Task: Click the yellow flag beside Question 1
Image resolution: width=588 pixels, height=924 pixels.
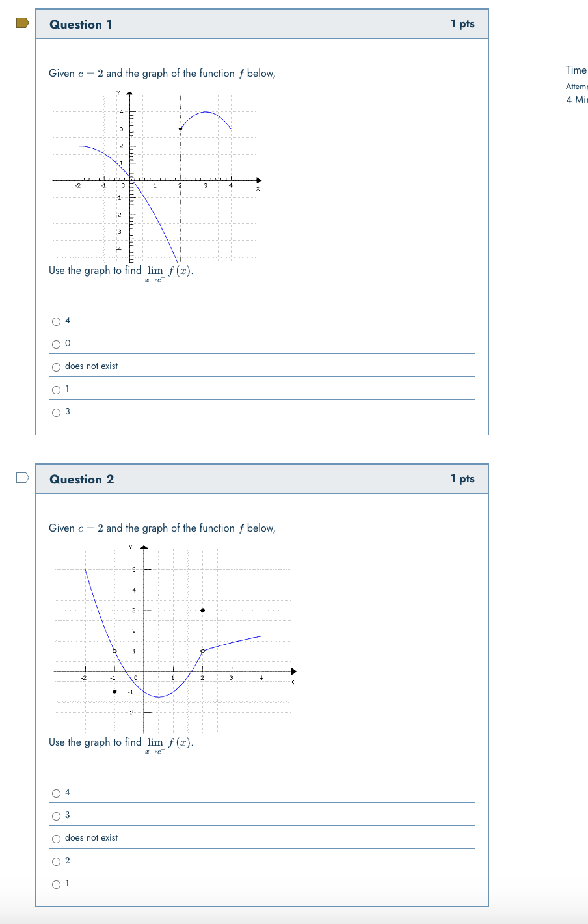Action: coord(21,23)
